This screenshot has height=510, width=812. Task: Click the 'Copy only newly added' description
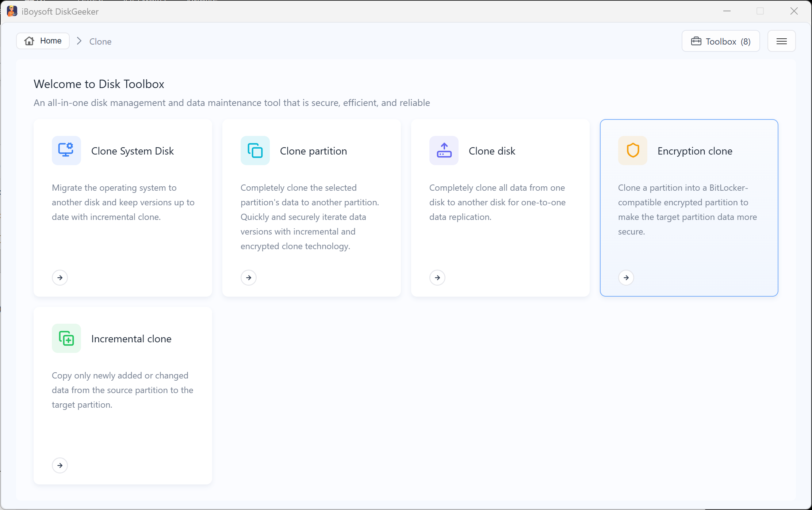pyautogui.click(x=122, y=390)
